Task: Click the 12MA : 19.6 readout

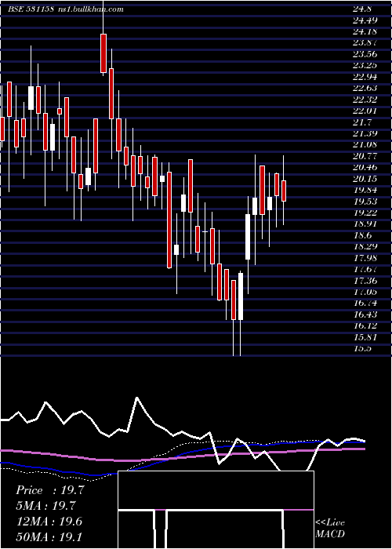Action: coord(49,522)
